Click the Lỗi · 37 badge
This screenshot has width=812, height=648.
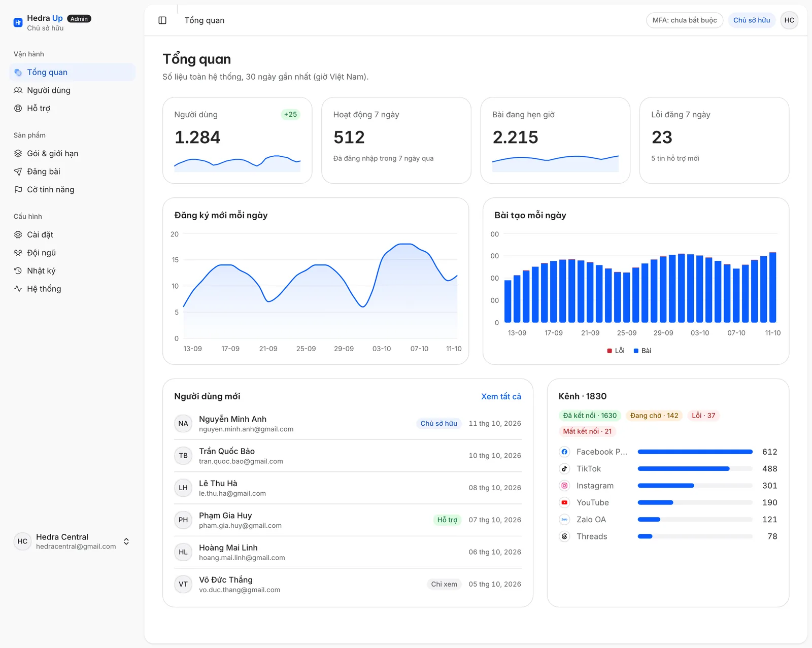pos(703,416)
